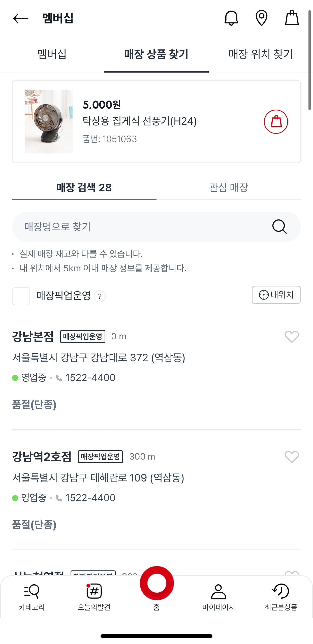Screen dimensions: 313x644
Task: Open the shopping bag in header
Action: click(x=292, y=18)
